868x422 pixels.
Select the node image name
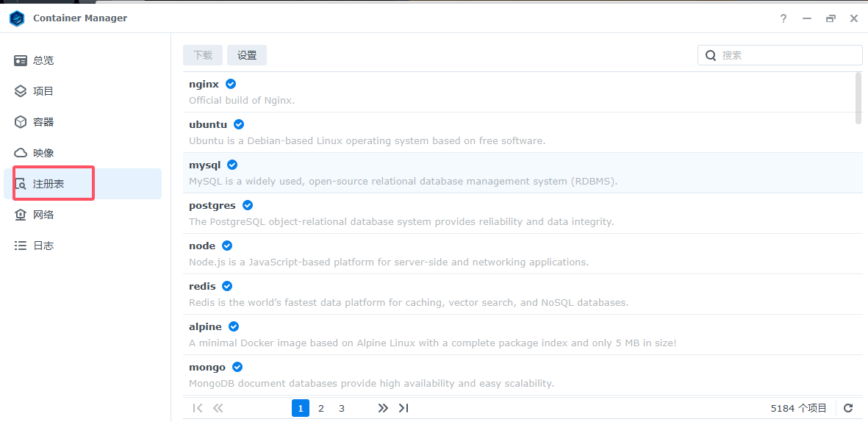click(202, 246)
